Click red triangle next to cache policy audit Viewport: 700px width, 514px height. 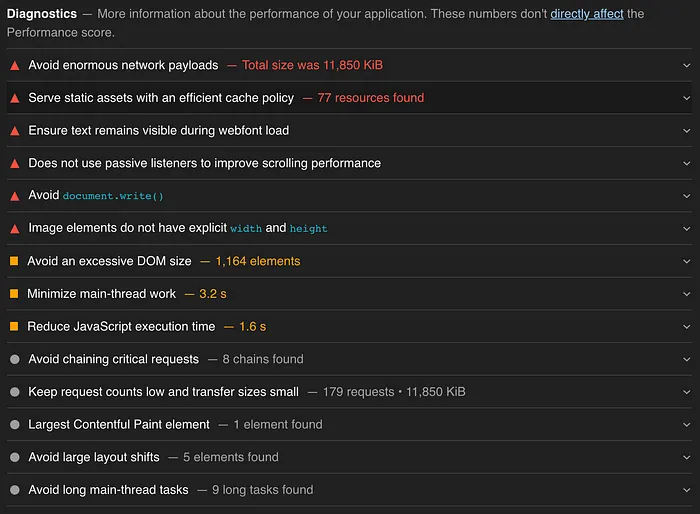tap(14, 98)
